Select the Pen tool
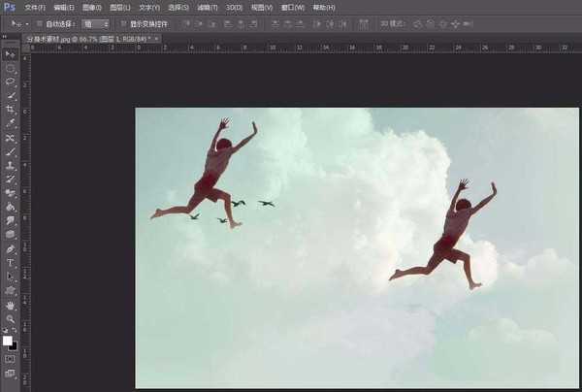The height and width of the screenshot is (392, 582). [11, 248]
